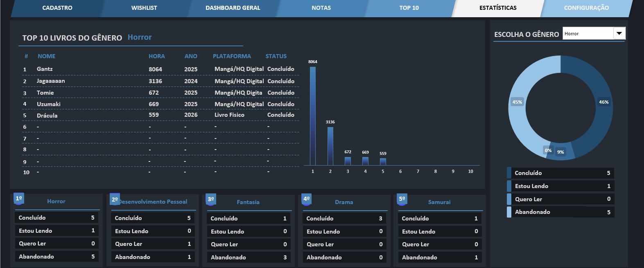Click the Samurai card title
The width and height of the screenshot is (644, 268).
pos(439,202)
